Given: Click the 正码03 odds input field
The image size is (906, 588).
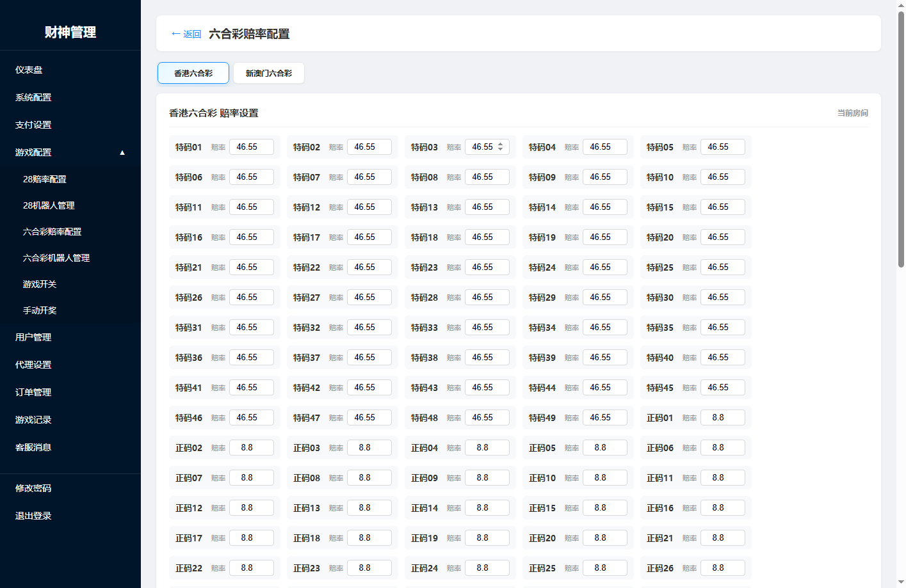Looking at the screenshot, I should (x=369, y=448).
